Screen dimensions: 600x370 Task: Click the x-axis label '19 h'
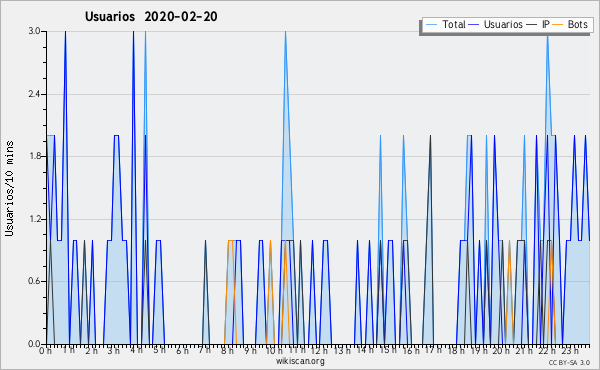(x=478, y=351)
